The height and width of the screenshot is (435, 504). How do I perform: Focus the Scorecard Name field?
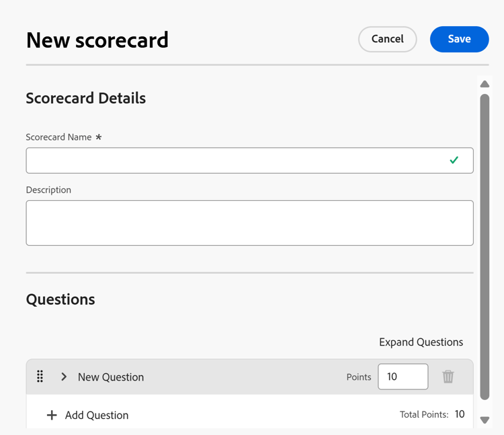click(x=250, y=160)
